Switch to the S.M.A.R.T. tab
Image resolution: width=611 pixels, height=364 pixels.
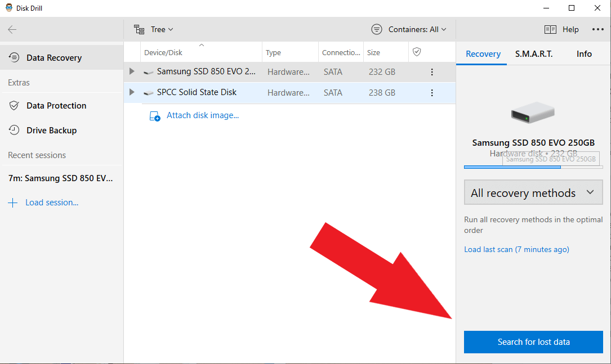coord(534,53)
